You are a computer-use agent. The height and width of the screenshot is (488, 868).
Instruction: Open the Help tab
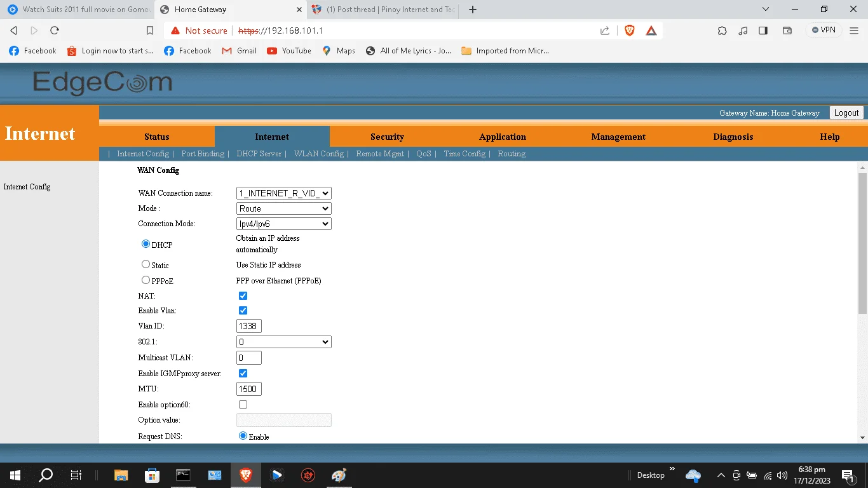pyautogui.click(x=830, y=137)
